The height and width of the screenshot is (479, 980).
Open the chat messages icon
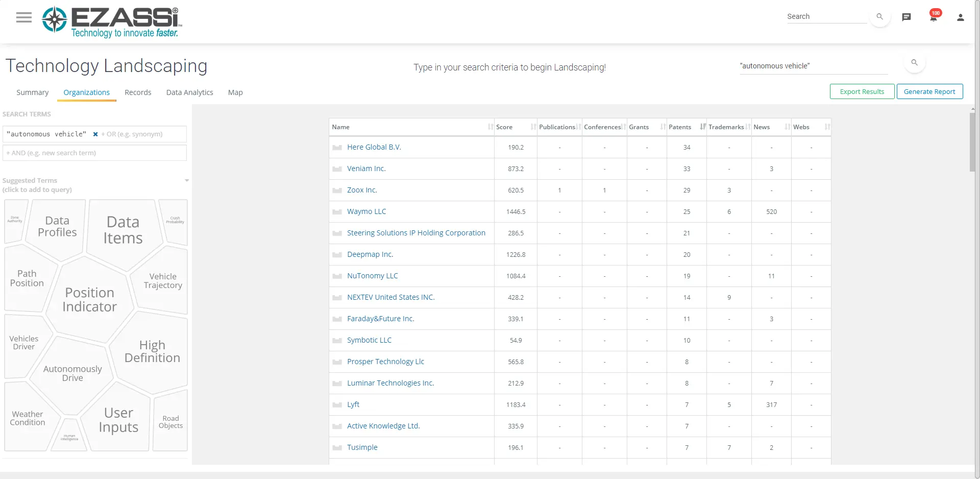906,17
